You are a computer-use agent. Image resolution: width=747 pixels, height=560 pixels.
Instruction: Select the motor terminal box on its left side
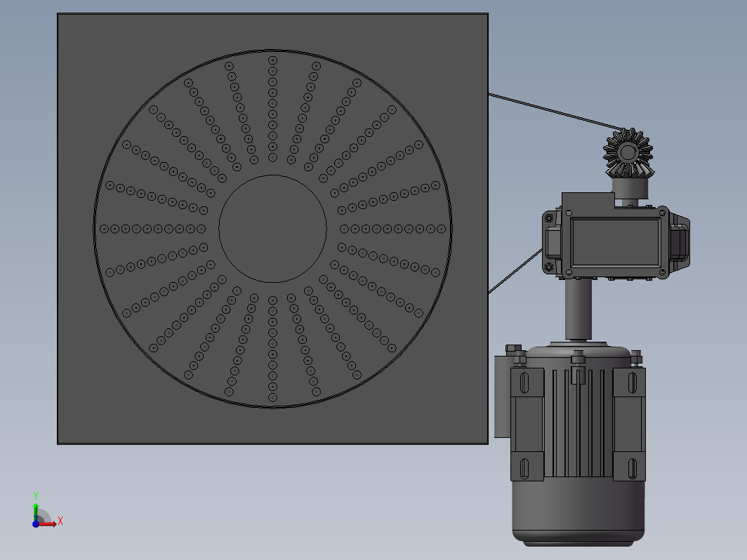click(502, 396)
